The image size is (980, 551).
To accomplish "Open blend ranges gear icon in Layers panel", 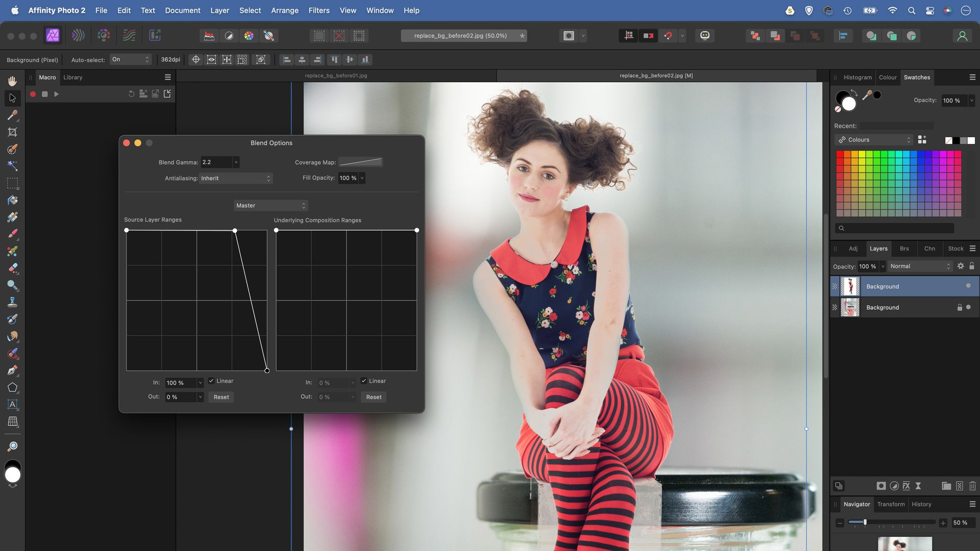I will [x=961, y=266].
